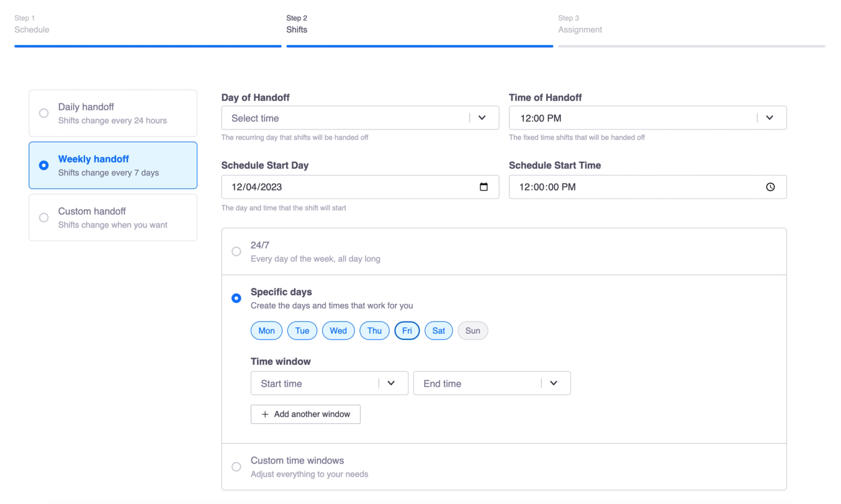Expand the Day of Handoff chevron arrow
This screenshot has width=841, height=504.
tap(482, 118)
